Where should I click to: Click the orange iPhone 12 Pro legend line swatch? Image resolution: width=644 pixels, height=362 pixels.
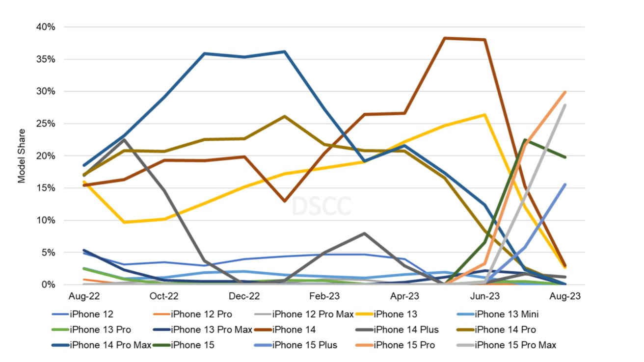click(160, 314)
